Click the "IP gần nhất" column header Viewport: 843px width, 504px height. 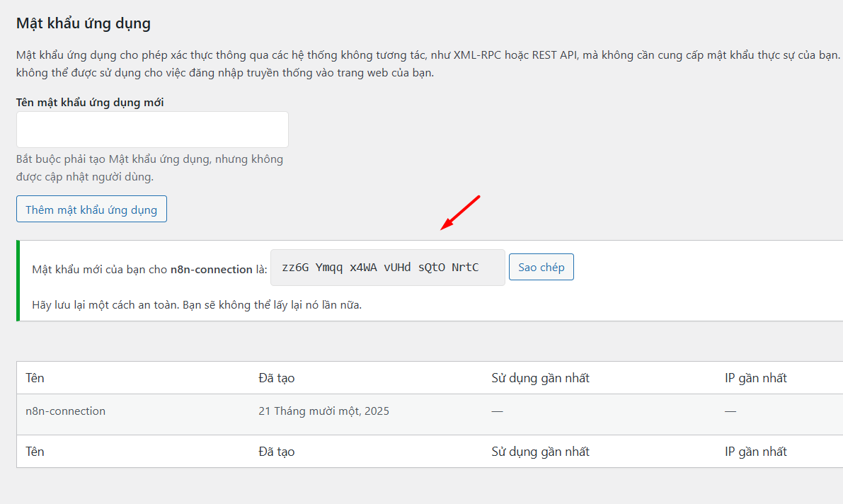click(755, 377)
